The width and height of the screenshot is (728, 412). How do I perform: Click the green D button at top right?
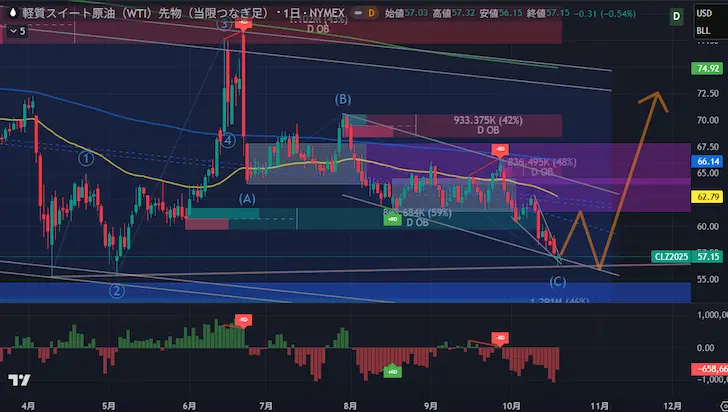tap(705, 17)
